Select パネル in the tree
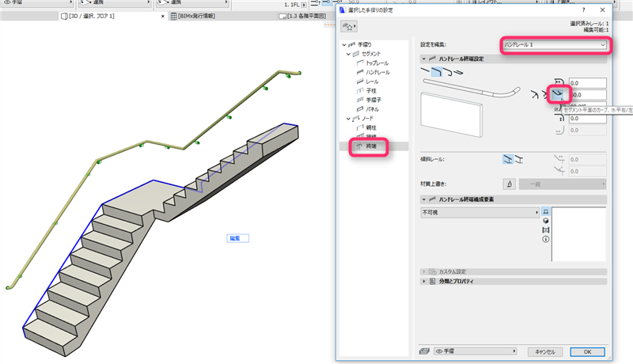The width and height of the screenshot is (633, 364). point(372,109)
